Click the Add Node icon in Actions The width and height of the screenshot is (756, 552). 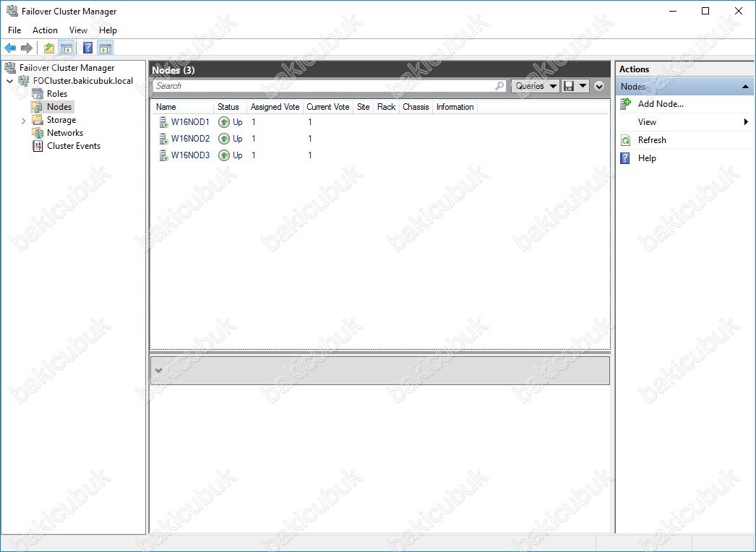coord(625,103)
